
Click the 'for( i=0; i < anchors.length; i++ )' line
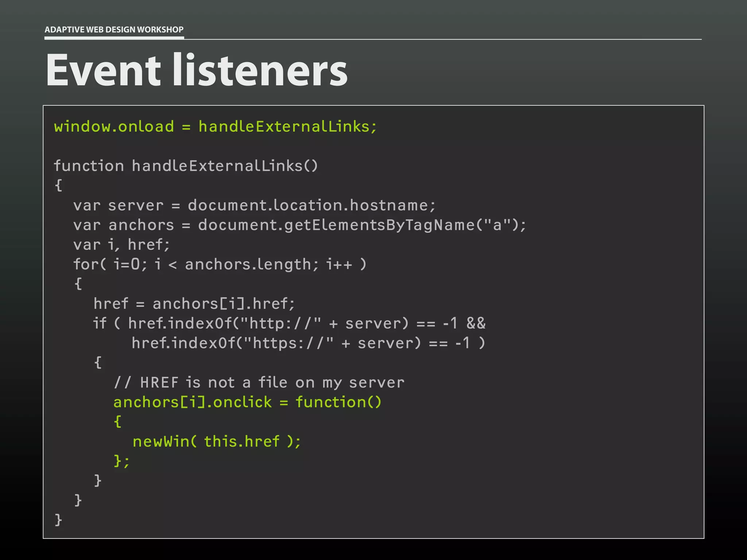coord(220,264)
